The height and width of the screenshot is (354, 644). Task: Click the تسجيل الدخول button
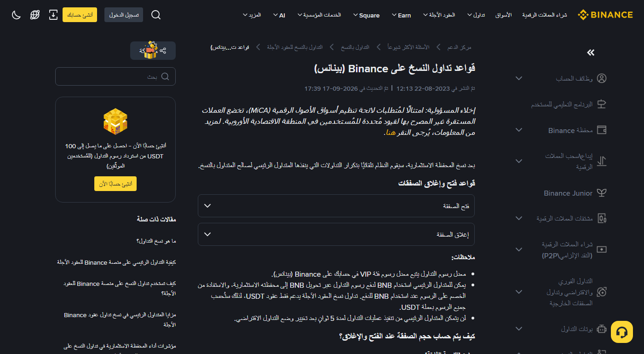coord(124,15)
